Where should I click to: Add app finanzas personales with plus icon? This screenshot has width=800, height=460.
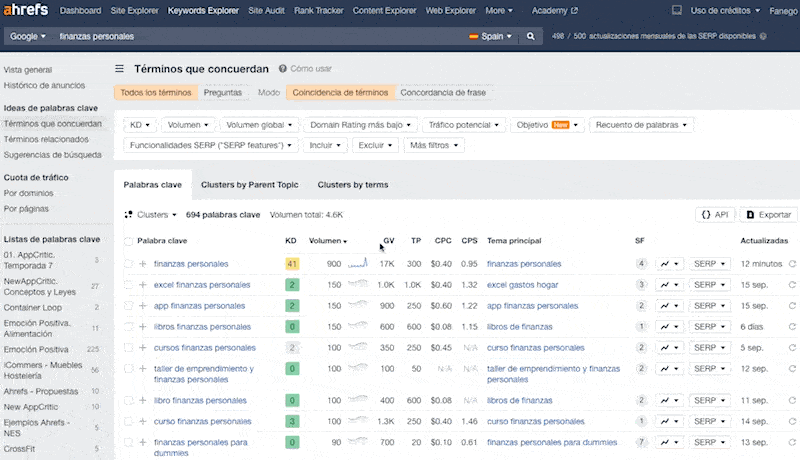click(143, 305)
